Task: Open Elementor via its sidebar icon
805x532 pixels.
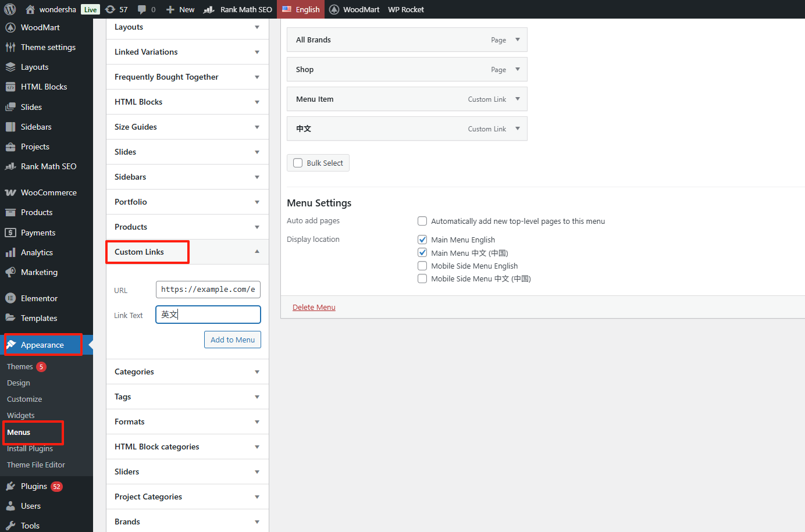Action: [x=10, y=298]
